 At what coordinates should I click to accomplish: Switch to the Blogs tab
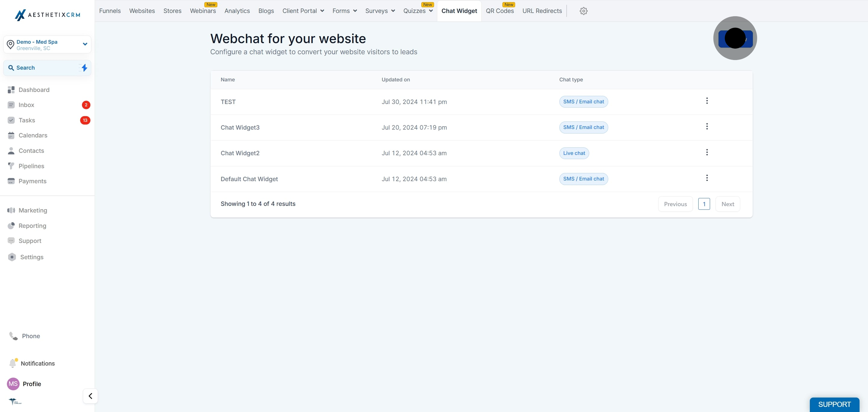pyautogui.click(x=266, y=11)
